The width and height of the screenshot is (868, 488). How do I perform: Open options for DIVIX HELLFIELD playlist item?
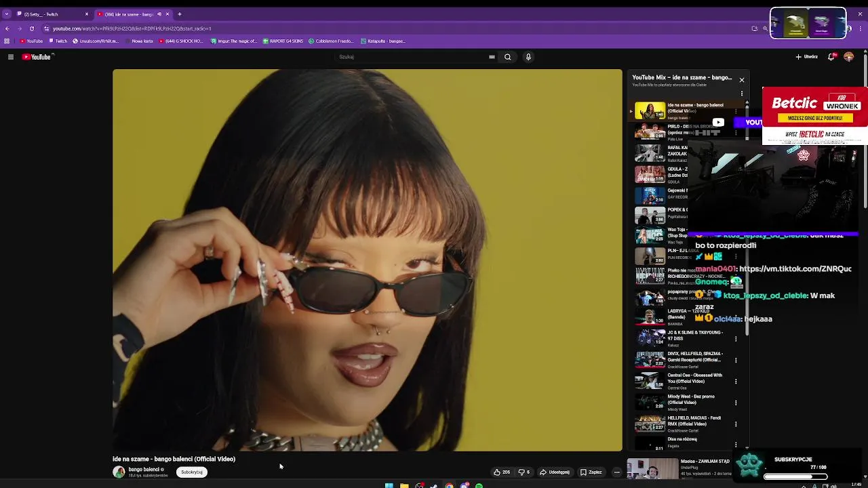[736, 360]
